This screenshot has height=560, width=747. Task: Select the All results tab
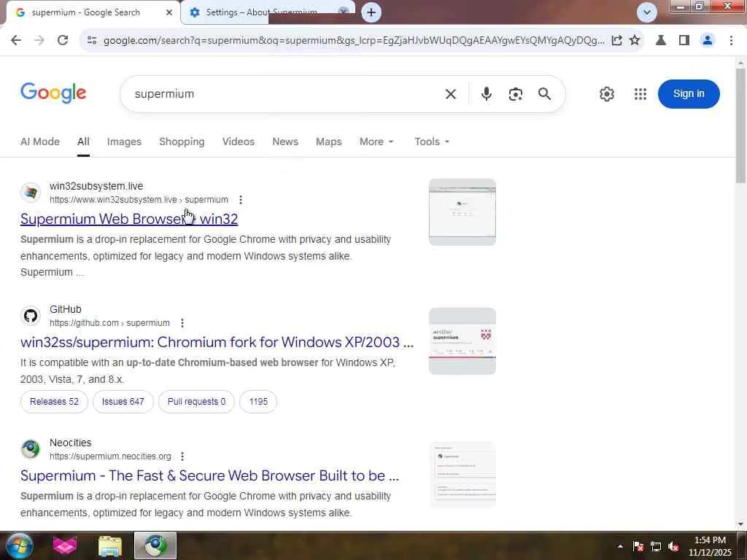[x=83, y=141]
